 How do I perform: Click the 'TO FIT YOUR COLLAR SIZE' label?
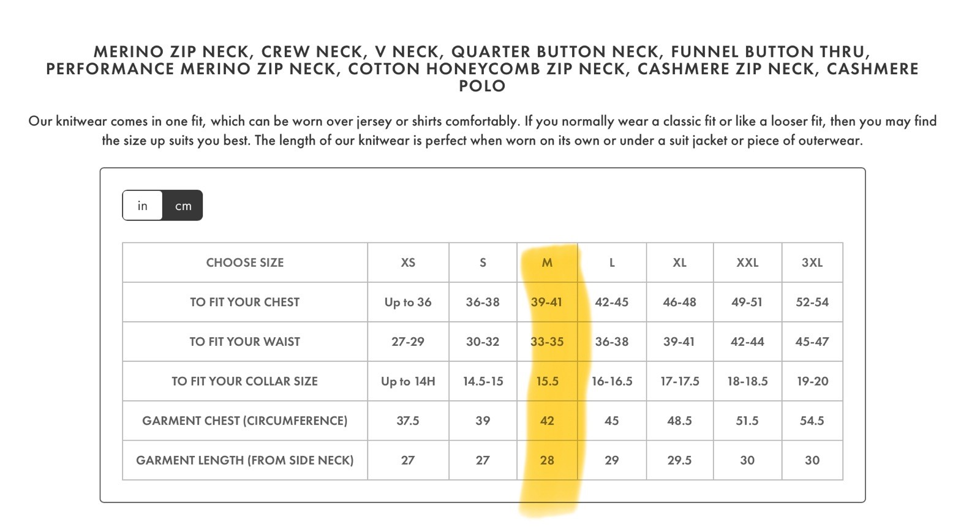click(x=245, y=381)
